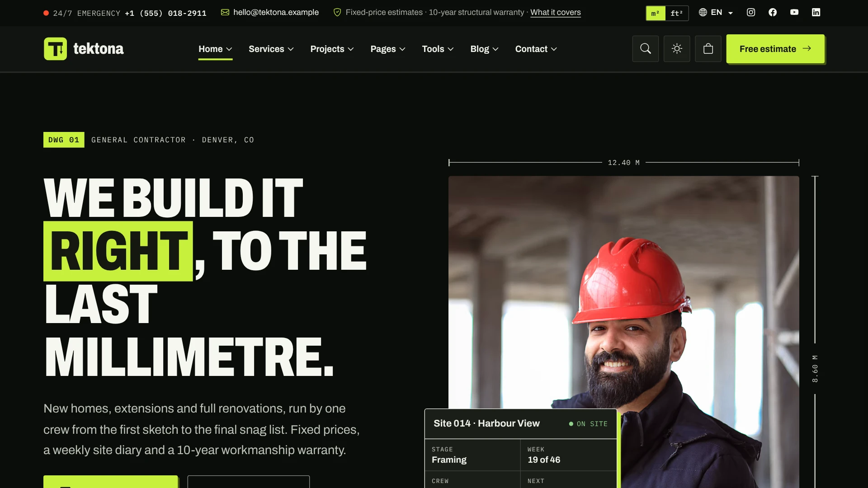Go to the Home menu item

pos(215,49)
